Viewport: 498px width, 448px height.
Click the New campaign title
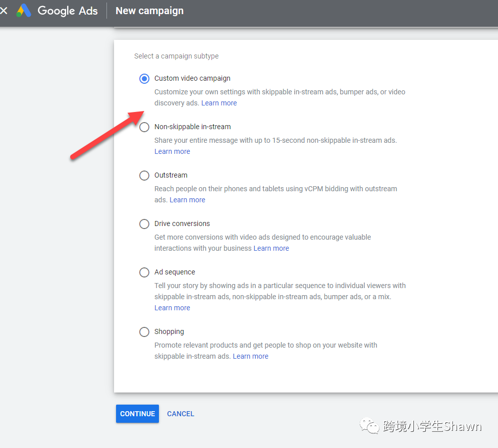149,11
